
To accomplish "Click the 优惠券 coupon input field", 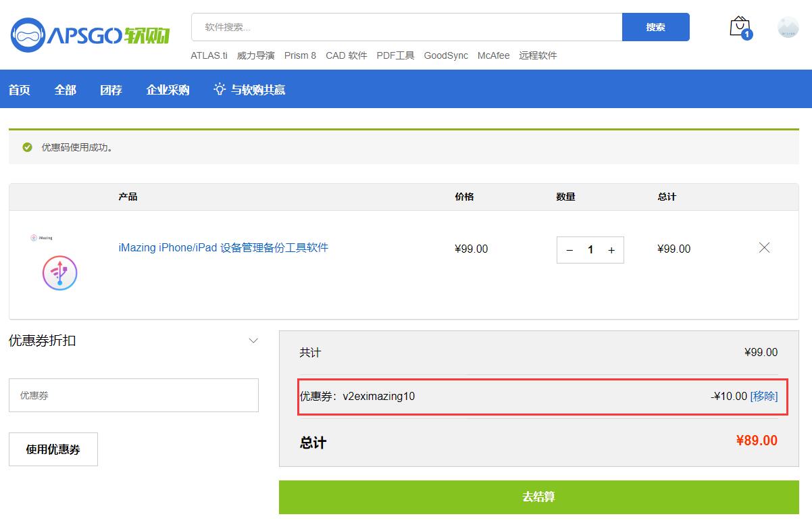I will (134, 395).
